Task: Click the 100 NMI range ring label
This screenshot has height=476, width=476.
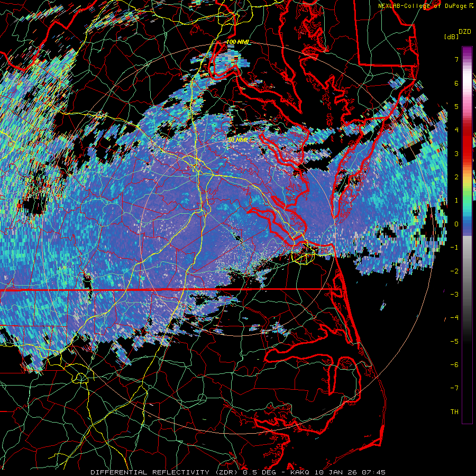Action: pos(237,42)
